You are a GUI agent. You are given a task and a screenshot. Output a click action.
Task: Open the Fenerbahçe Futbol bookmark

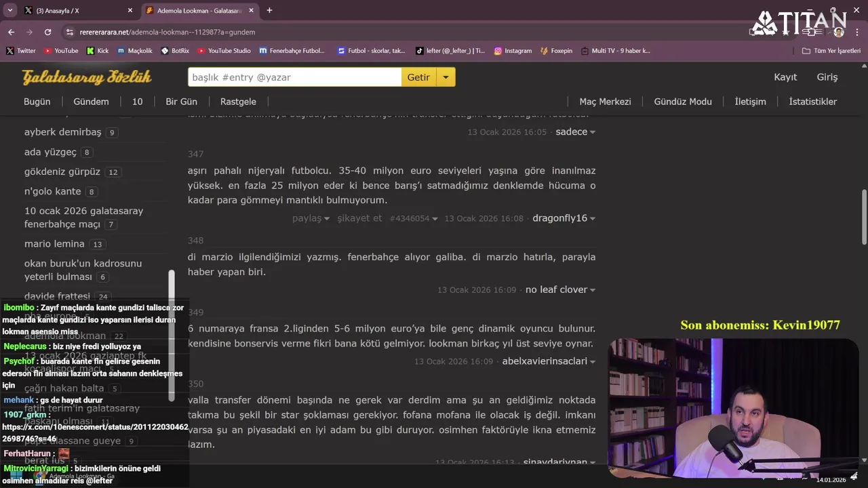(292, 51)
